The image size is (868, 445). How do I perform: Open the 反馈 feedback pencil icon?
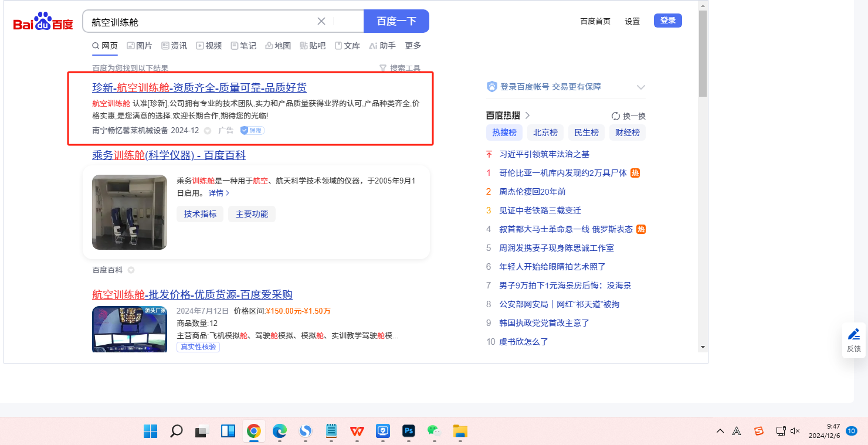point(854,334)
